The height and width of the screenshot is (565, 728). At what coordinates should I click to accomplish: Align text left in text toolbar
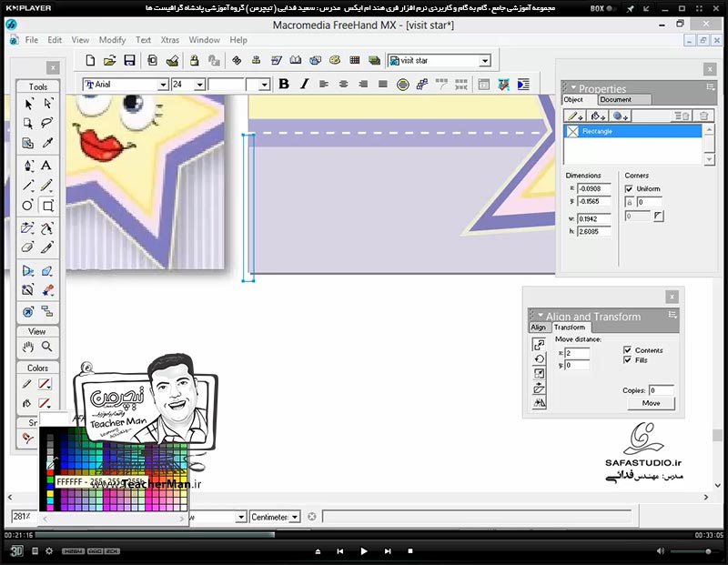pyautogui.click(x=324, y=84)
